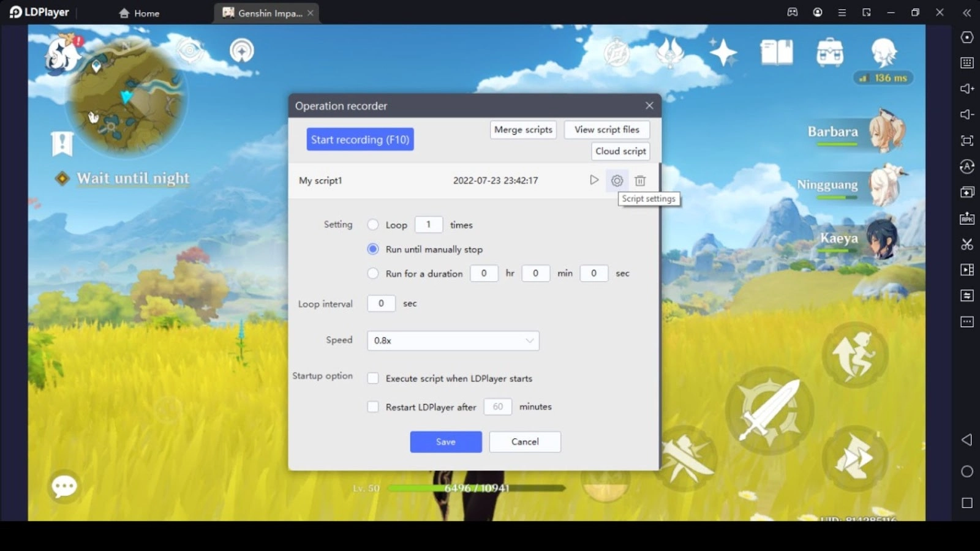Open Cloud script

click(620, 151)
